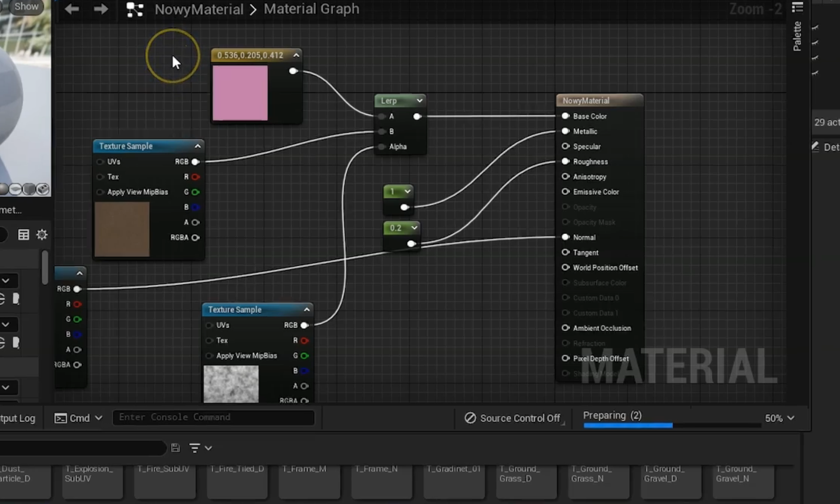Select the cube preview mesh icon

pos(29,189)
